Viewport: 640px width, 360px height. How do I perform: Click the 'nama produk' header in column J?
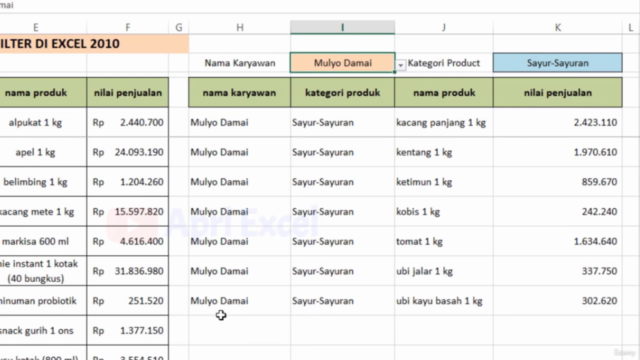pos(444,93)
